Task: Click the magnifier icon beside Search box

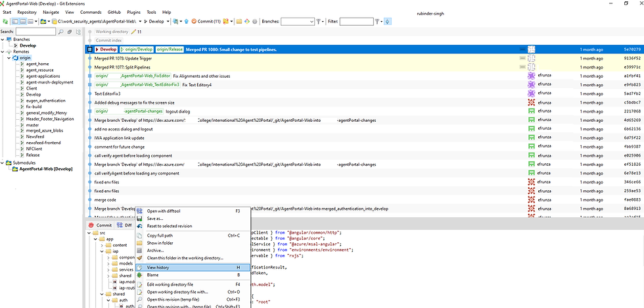Action: [60, 32]
